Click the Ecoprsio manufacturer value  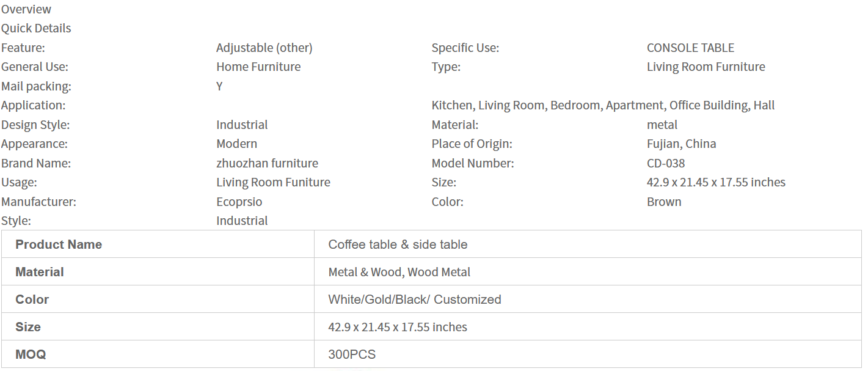pyautogui.click(x=239, y=202)
